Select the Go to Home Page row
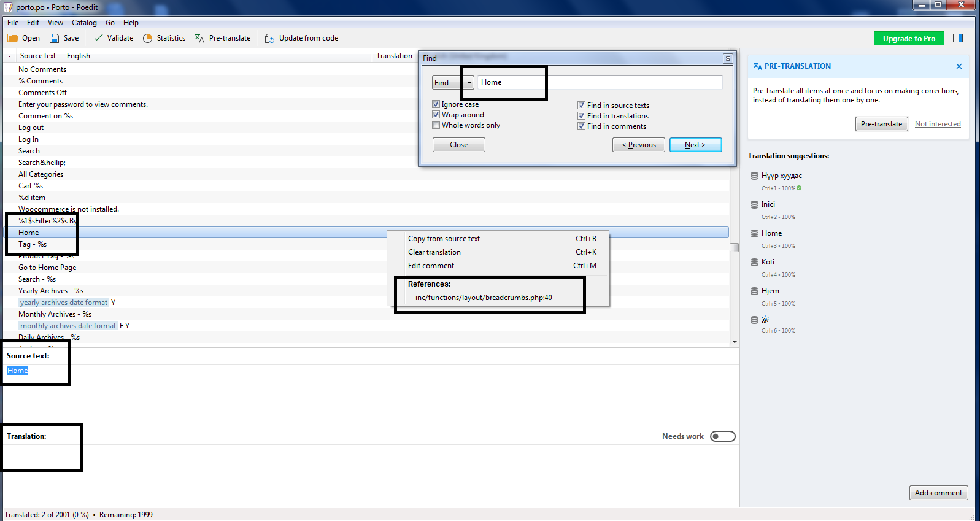This screenshot has height=521, width=980. (x=366, y=268)
